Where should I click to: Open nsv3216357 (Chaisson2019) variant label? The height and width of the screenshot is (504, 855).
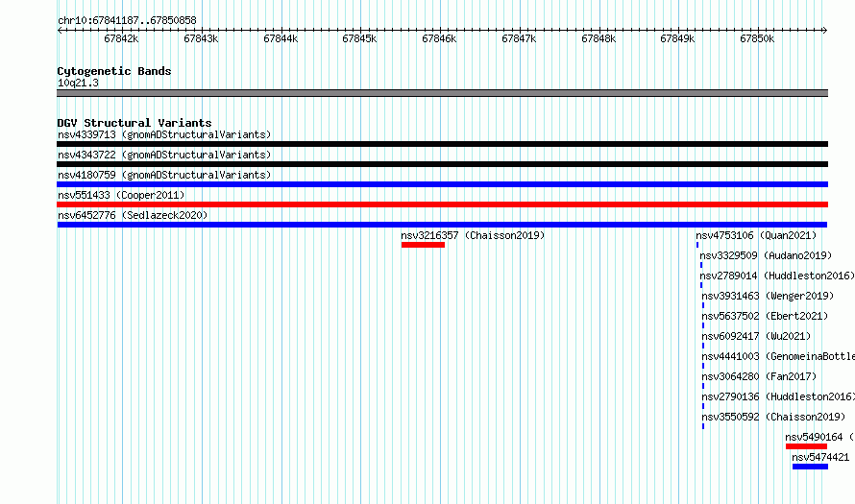click(473, 235)
